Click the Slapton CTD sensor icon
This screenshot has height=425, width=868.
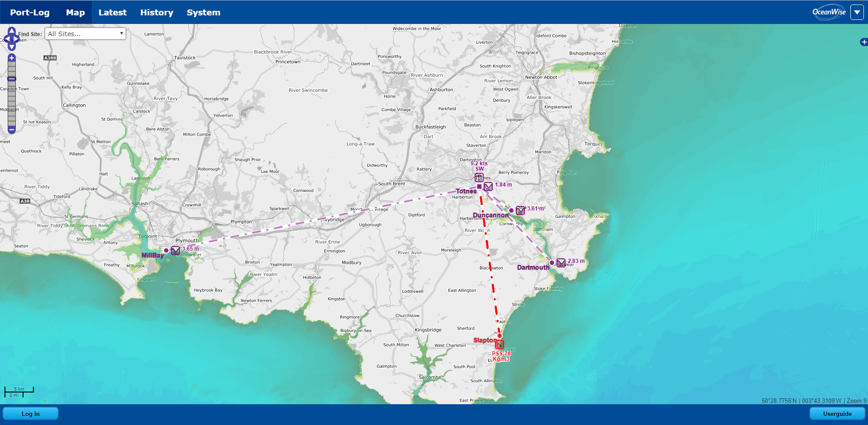tap(500, 345)
